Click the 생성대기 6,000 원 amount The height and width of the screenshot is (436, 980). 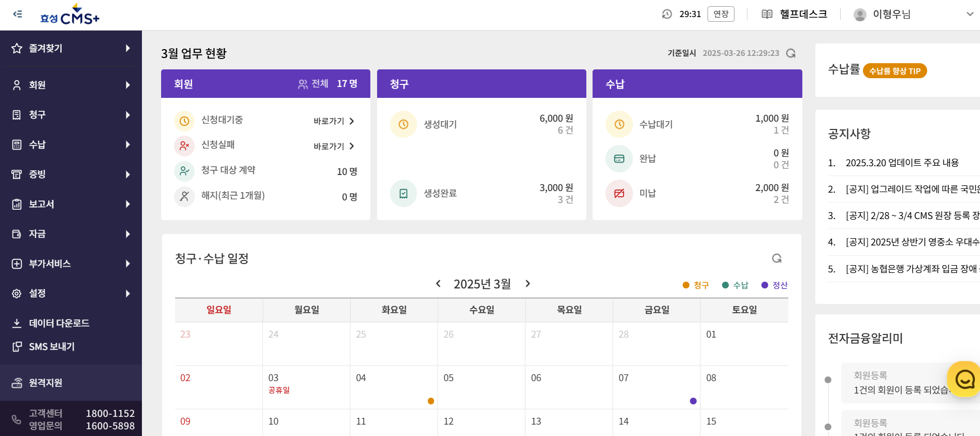click(556, 119)
